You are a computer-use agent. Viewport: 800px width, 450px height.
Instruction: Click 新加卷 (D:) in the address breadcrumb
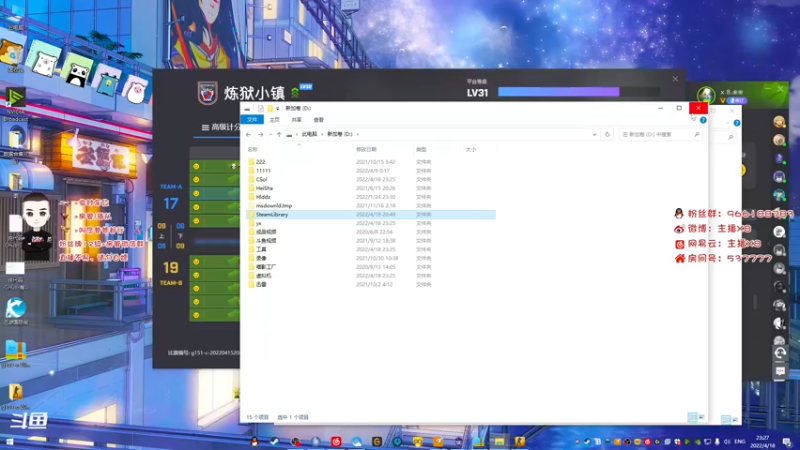(340, 134)
